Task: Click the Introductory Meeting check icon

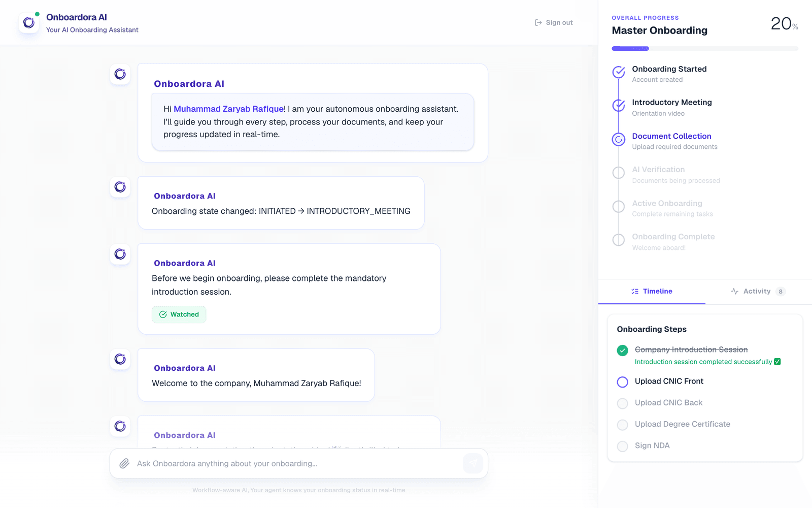Action: tap(619, 106)
